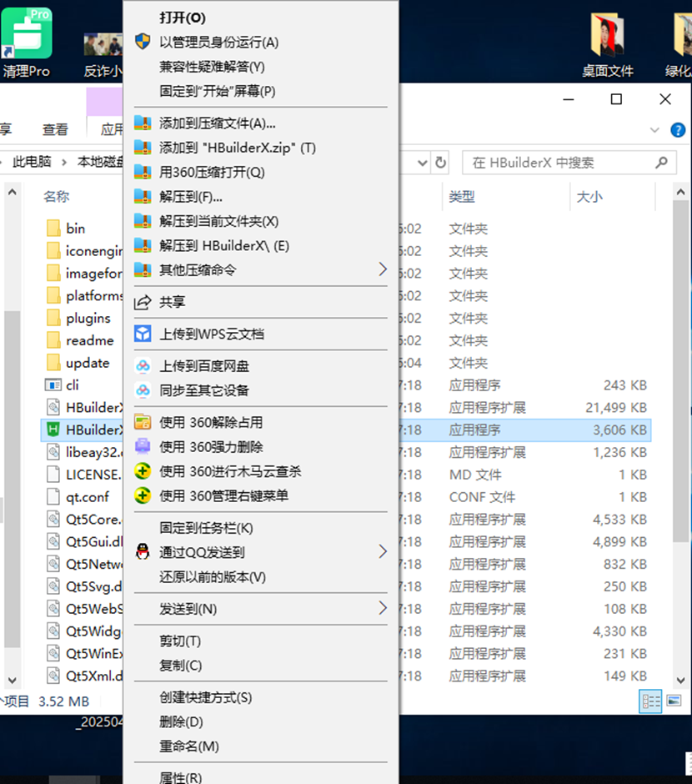Sort by the 大小 column header
The height and width of the screenshot is (784, 692).
[589, 197]
